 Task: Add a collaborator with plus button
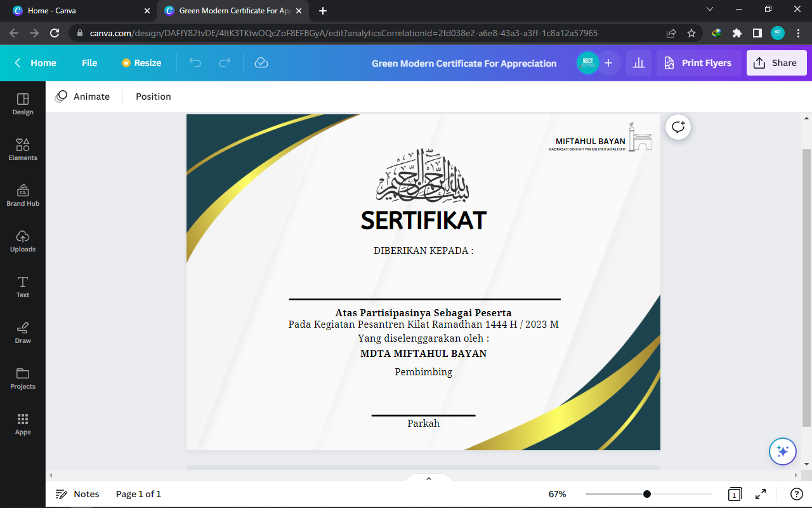coord(608,63)
